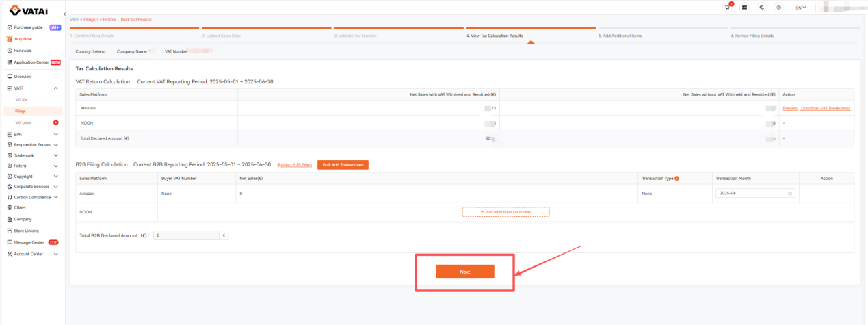Click the Message Center icon
The width and height of the screenshot is (868, 325).
(10, 242)
